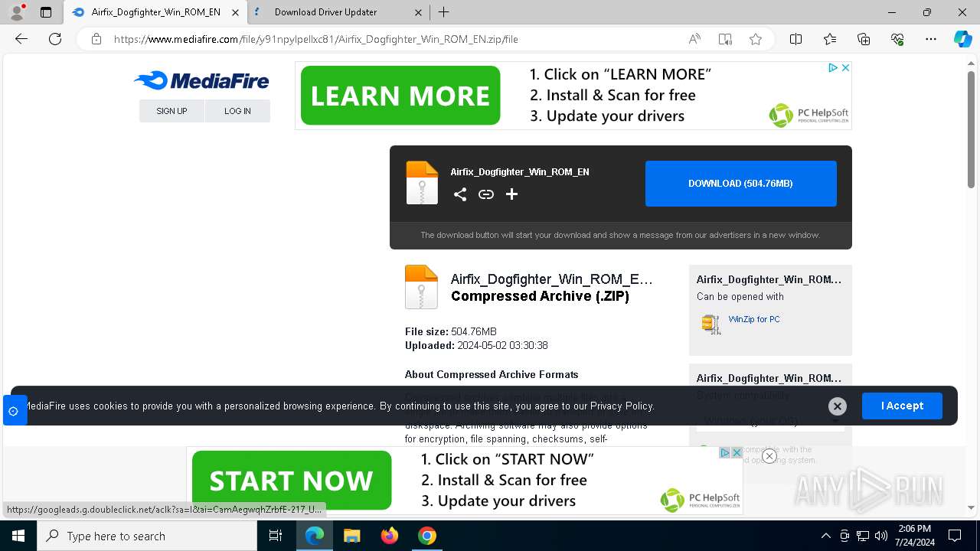Close the bottom ad with the circled X
The width and height of the screenshot is (980, 551).
[769, 456]
